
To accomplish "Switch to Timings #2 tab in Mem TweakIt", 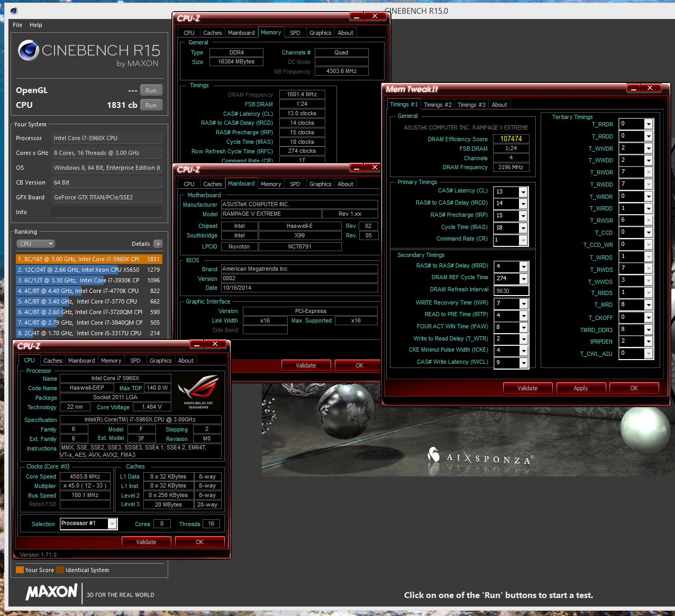I will [437, 105].
